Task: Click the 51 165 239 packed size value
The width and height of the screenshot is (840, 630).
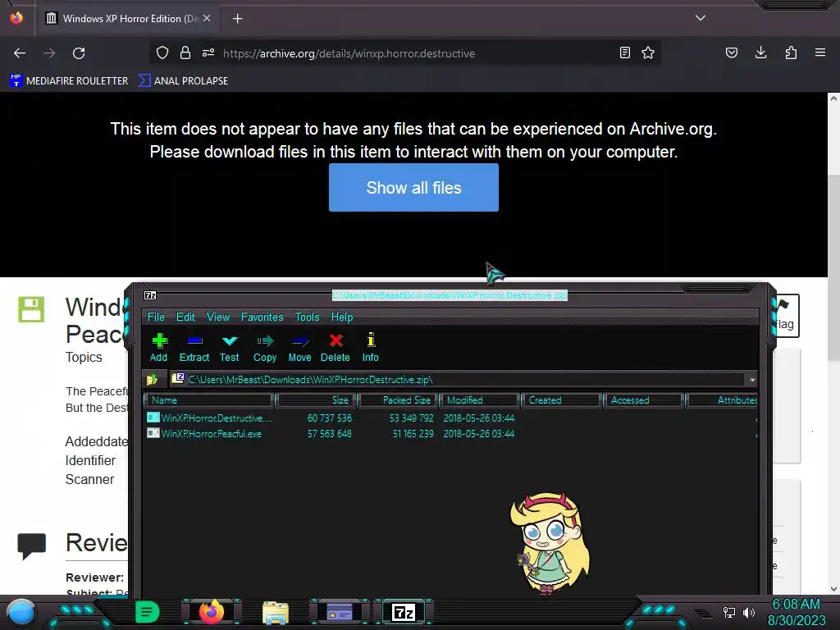Action: pyautogui.click(x=413, y=434)
